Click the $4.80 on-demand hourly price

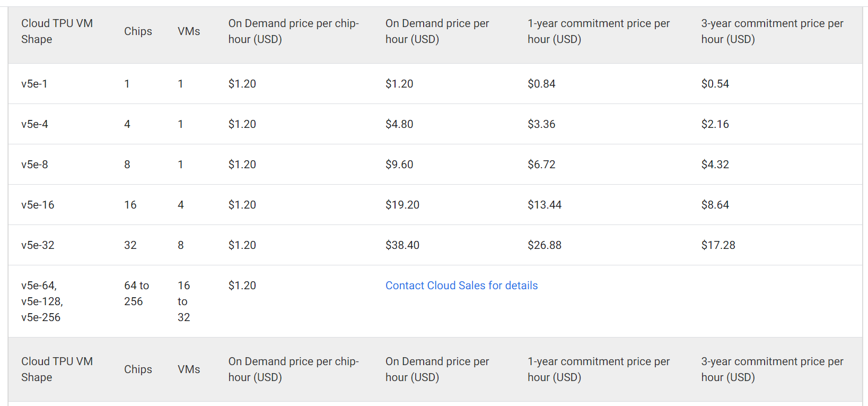click(x=399, y=124)
